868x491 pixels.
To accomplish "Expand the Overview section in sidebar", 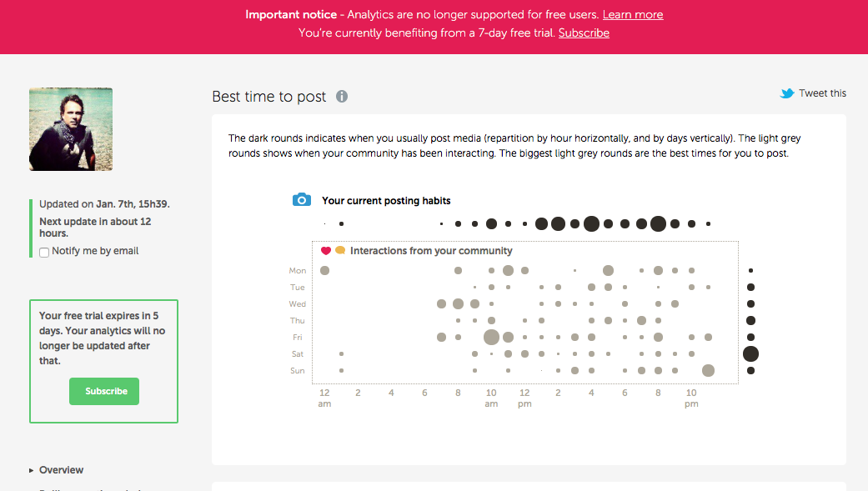I will tap(61, 470).
